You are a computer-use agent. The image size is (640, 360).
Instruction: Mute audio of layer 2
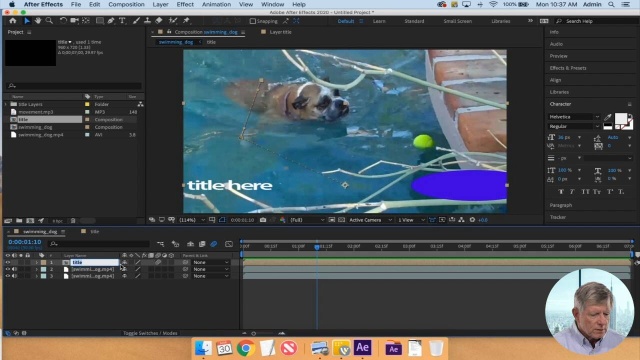click(x=15, y=269)
